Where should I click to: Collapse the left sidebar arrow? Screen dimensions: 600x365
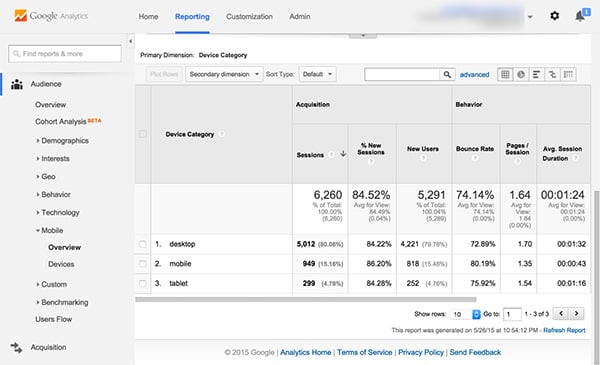pyautogui.click(x=130, y=41)
